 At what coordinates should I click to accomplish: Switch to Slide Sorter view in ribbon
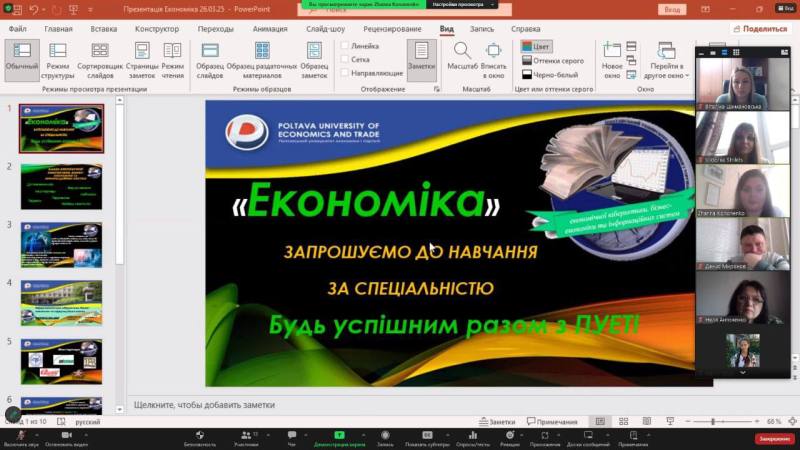pyautogui.click(x=99, y=58)
